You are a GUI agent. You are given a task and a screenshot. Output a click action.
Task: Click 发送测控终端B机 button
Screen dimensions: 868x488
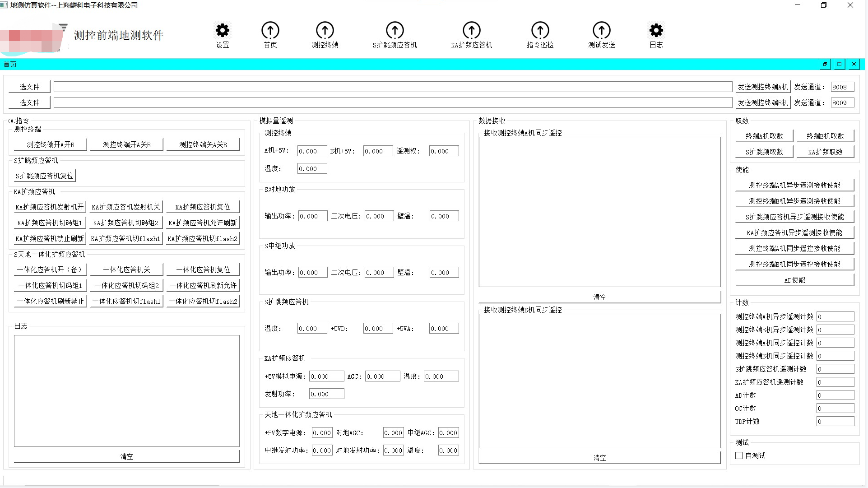pos(762,102)
